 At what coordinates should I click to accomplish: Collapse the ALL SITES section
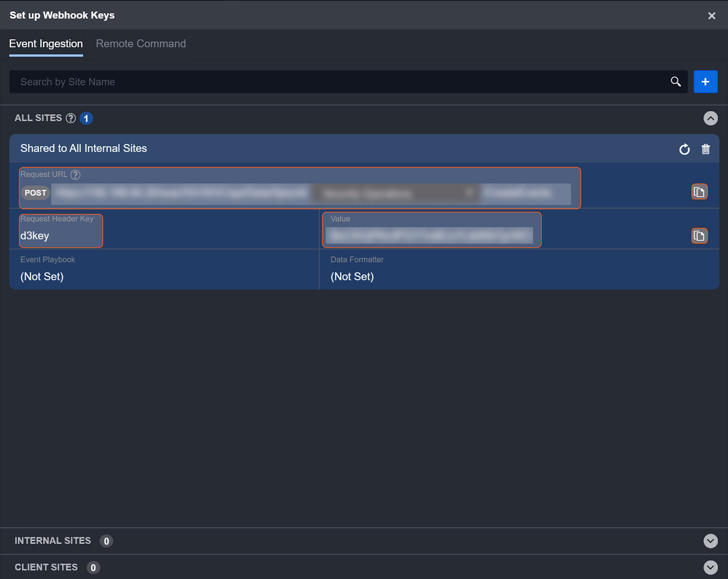click(710, 118)
